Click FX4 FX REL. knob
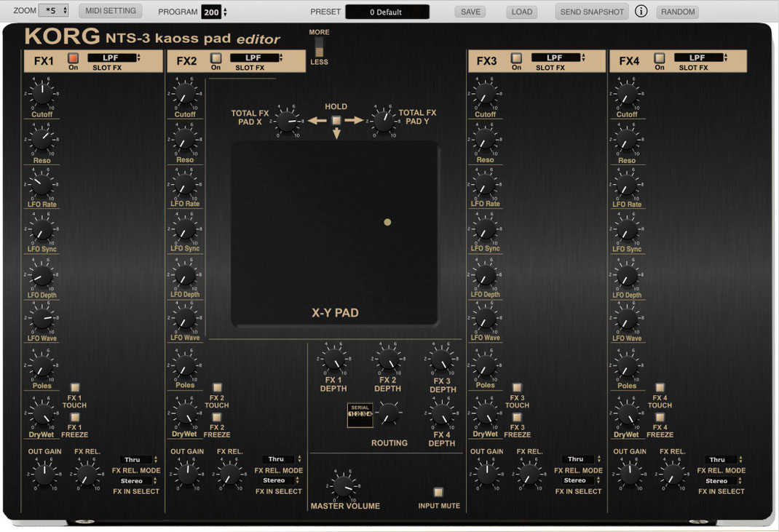The image size is (779, 532). (672, 475)
